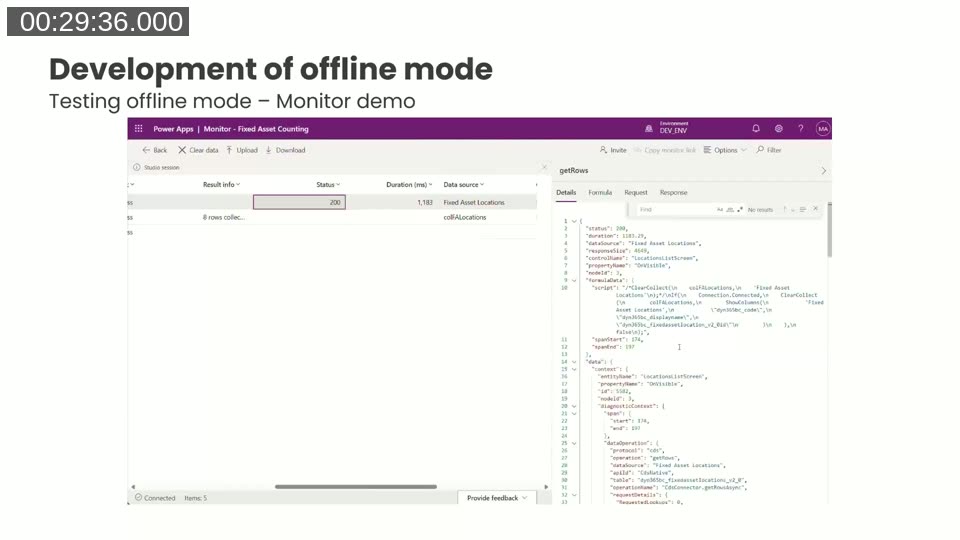Switch to the Details tab
960x540 pixels.
pos(566,192)
